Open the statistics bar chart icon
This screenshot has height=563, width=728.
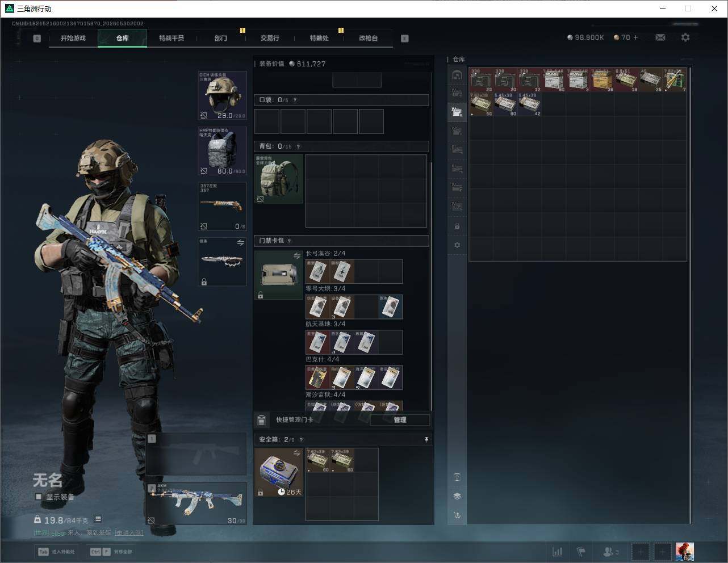[x=558, y=552]
